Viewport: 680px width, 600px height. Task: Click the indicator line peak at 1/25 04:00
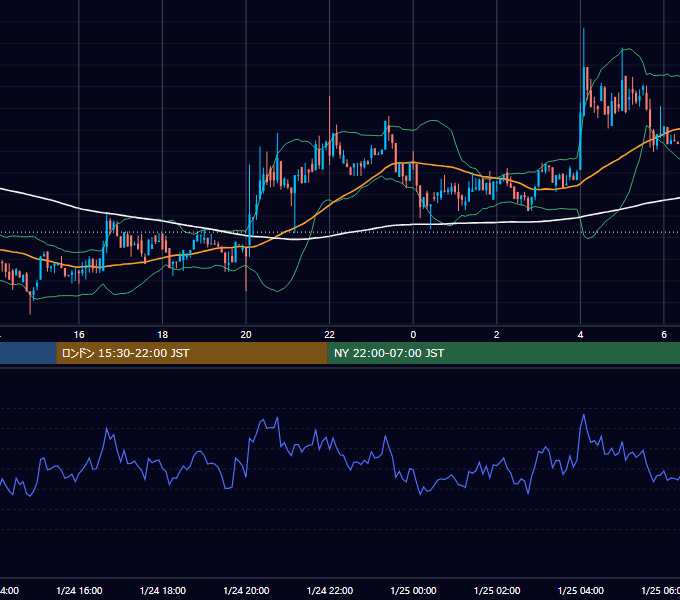click(x=584, y=415)
